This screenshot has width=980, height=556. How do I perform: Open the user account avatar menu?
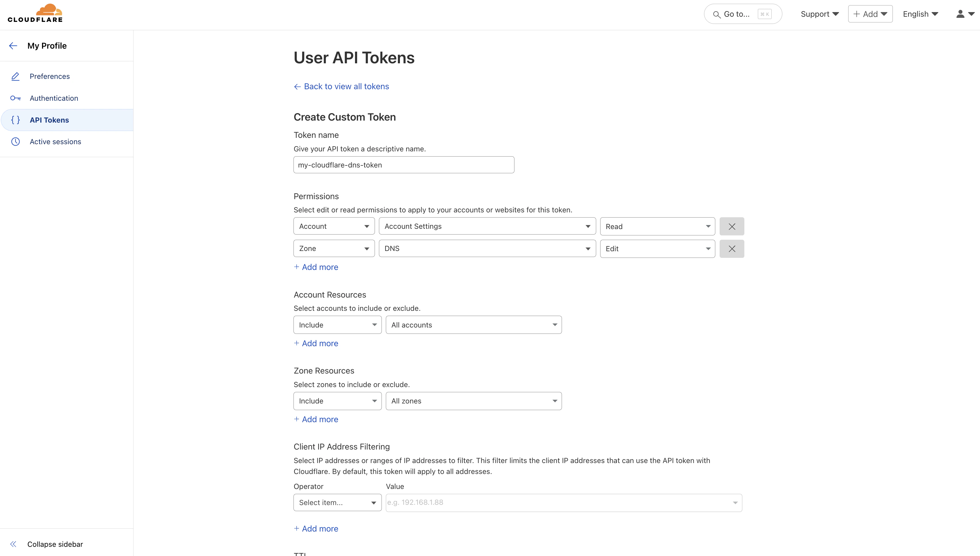pyautogui.click(x=965, y=14)
